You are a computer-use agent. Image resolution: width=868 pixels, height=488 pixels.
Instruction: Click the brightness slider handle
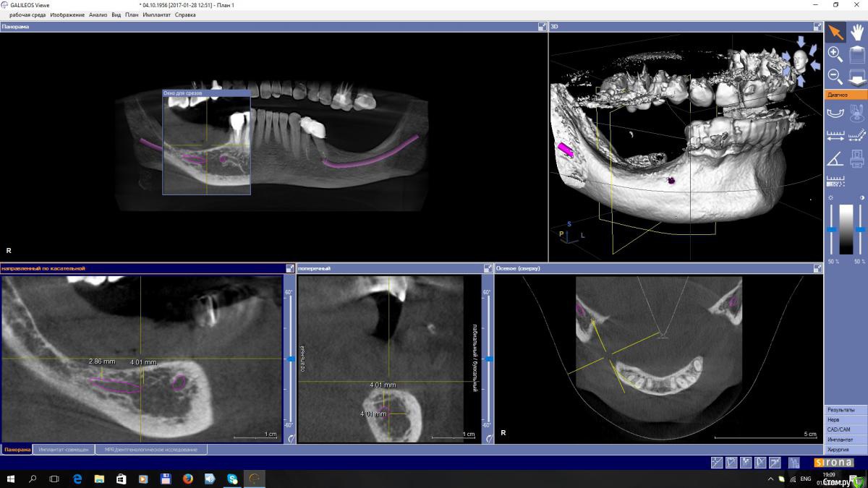pos(832,229)
